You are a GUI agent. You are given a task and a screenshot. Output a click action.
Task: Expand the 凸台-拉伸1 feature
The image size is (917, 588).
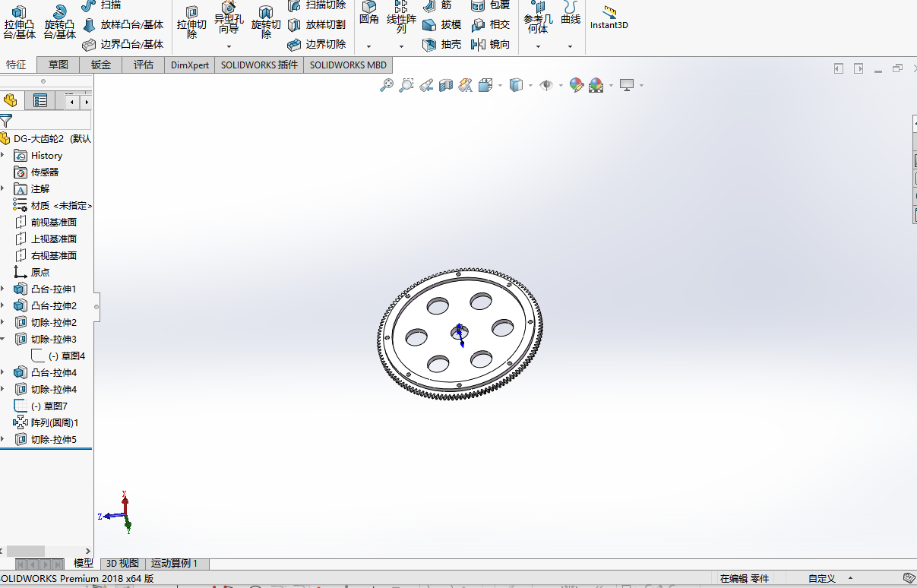(x=3, y=289)
